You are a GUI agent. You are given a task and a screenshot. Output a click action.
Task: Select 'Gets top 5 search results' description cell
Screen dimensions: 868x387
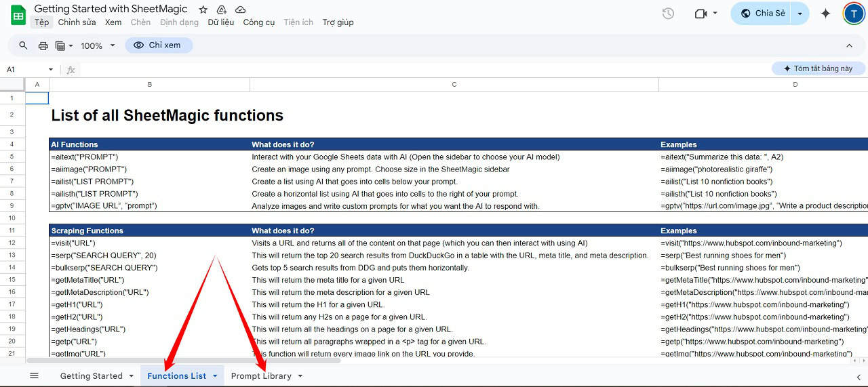point(454,268)
